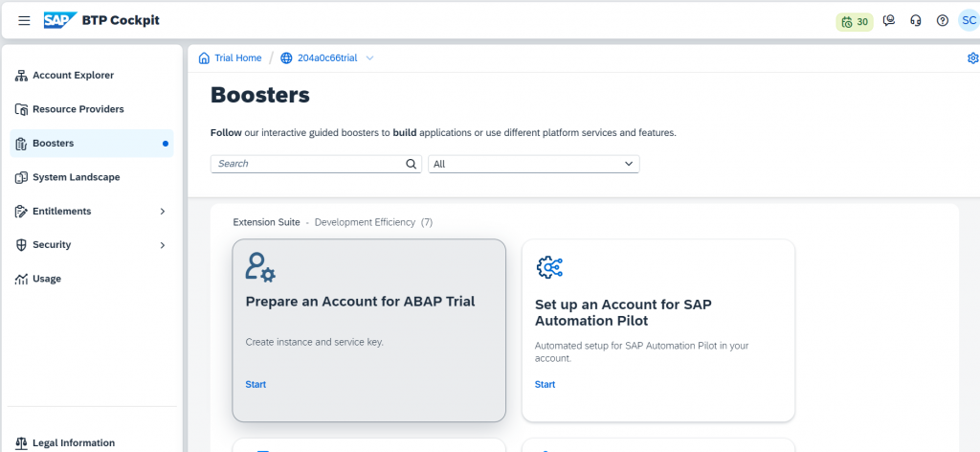
Task: Navigate to System Landscape
Action: [76, 177]
